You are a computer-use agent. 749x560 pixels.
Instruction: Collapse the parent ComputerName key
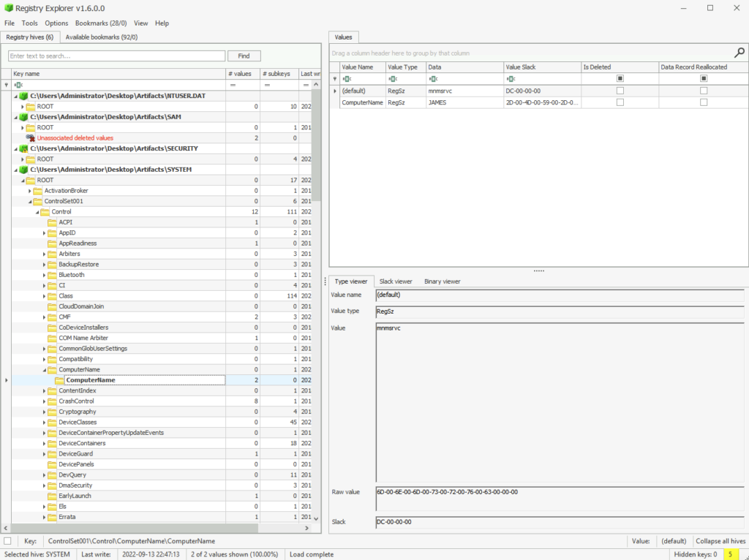(x=45, y=370)
